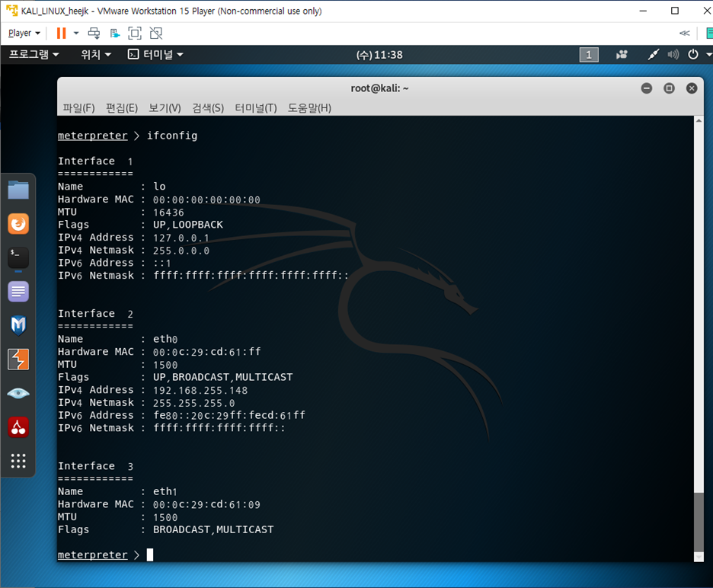Click netmask 255.255.255.0 text
Image resolution: width=713 pixels, height=588 pixels.
point(193,403)
